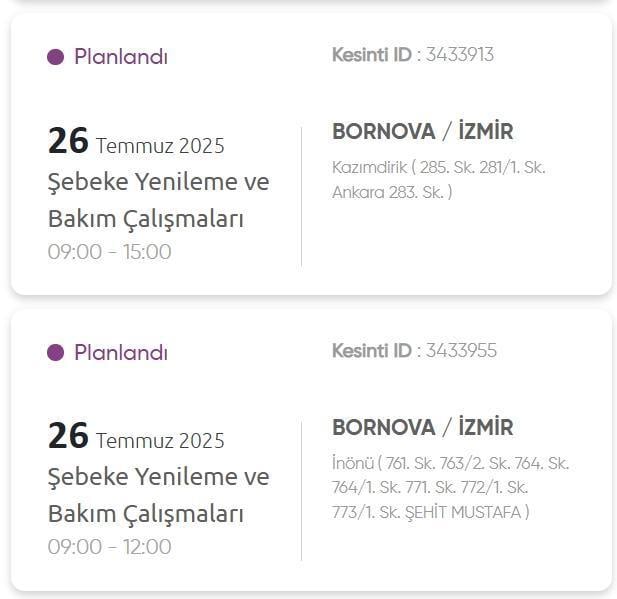Select the 26 Temmuz 2025 date in the second card
Viewport: 617px width, 599px height.
pos(136,436)
